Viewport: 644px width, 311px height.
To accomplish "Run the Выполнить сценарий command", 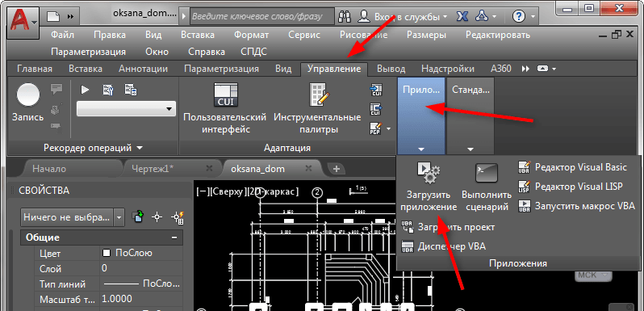I will (x=487, y=173).
